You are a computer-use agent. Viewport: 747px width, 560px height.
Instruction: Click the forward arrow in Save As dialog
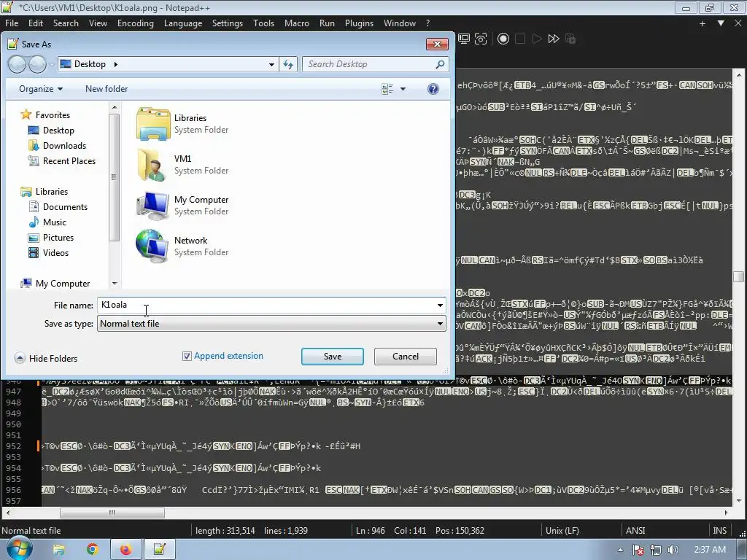[37, 64]
